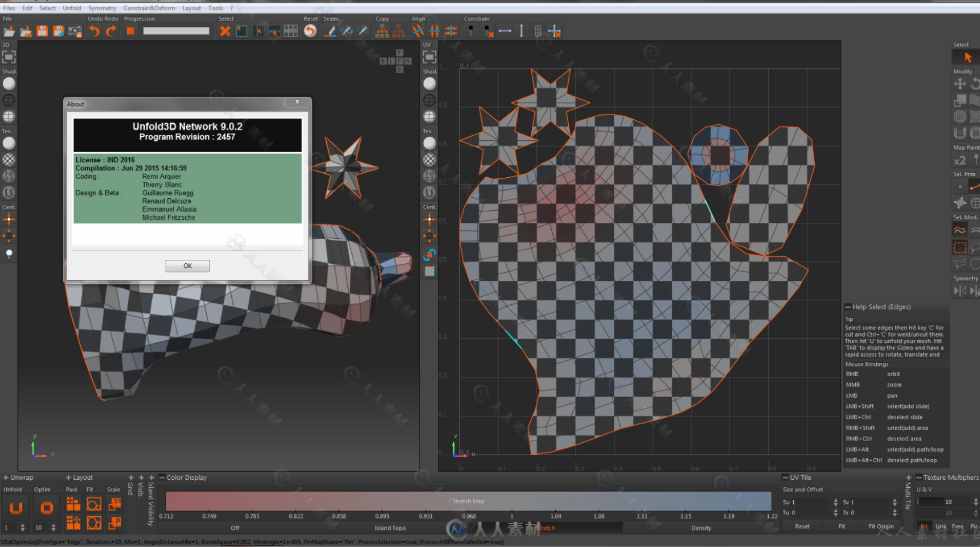This screenshot has width=980, height=547.
Task: Click the first Copy UV hierarchy icon
Action: [x=382, y=31]
